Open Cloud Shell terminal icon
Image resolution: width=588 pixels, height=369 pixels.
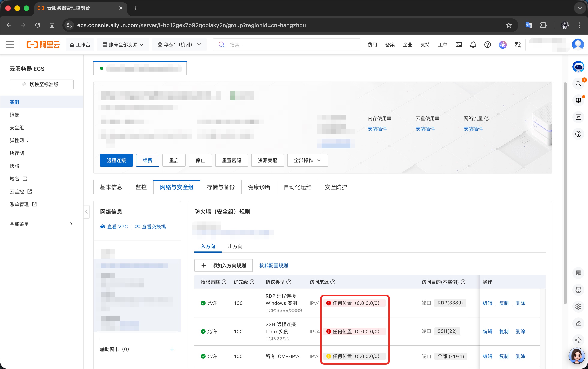coord(459,45)
